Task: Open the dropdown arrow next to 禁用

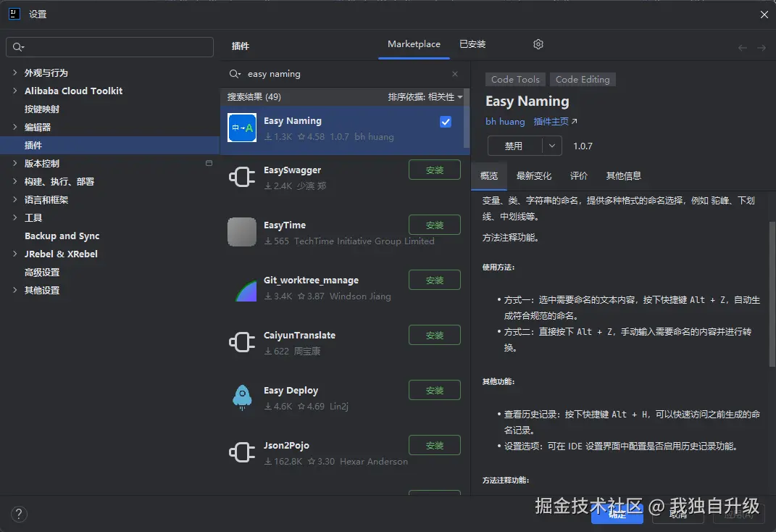Action: (x=552, y=146)
